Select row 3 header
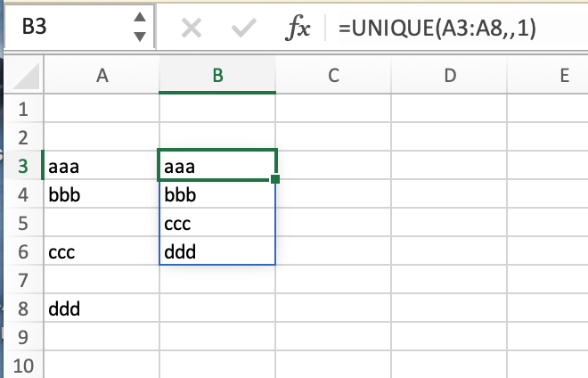Viewport: 588px width, 378px height. [23, 166]
